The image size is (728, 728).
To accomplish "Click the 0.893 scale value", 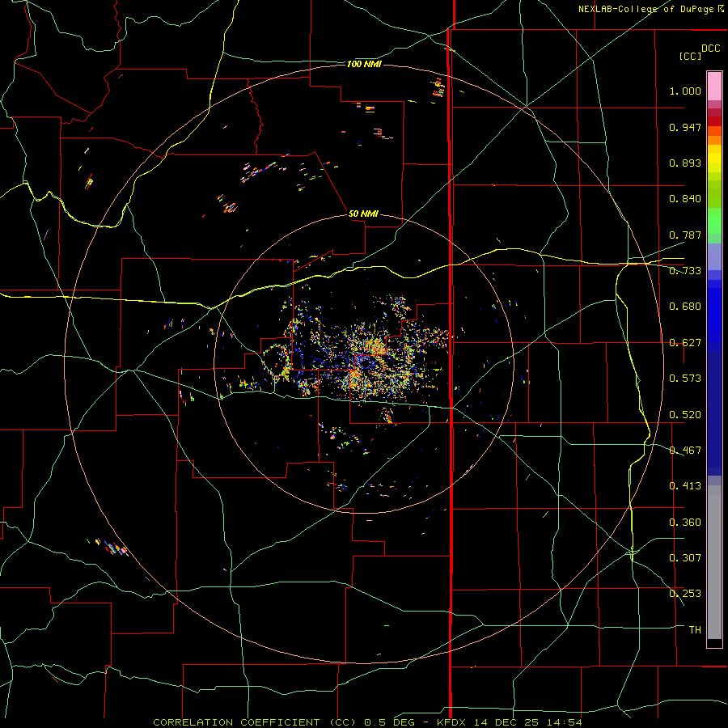I will [x=685, y=163].
